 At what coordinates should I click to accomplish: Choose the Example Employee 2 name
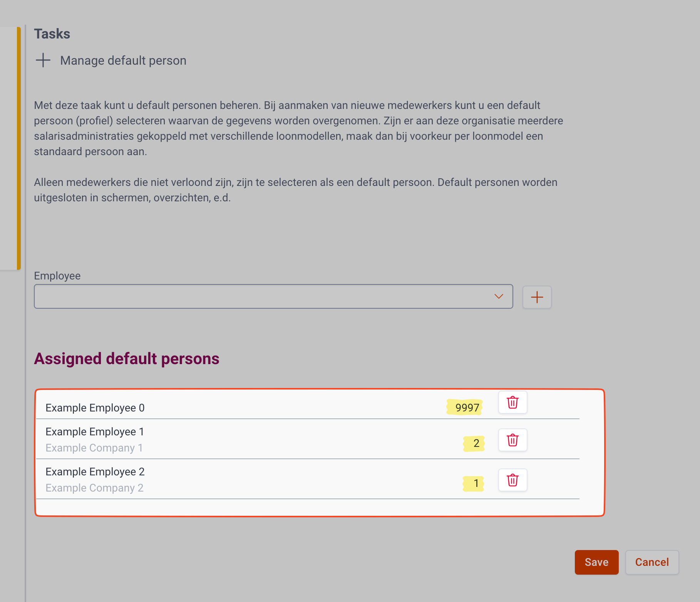[x=95, y=472]
